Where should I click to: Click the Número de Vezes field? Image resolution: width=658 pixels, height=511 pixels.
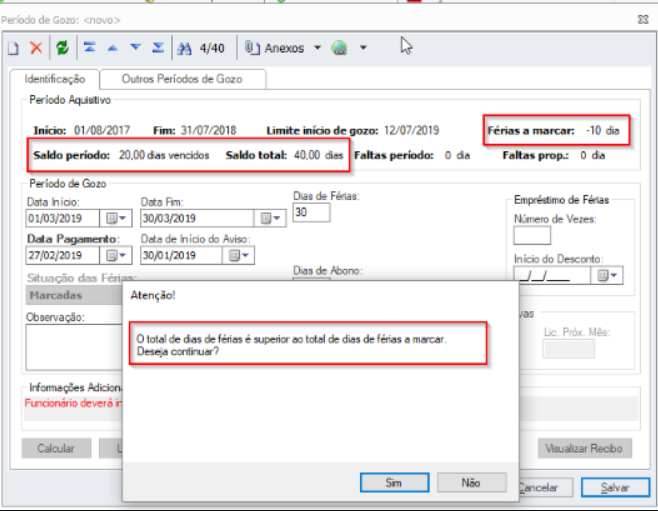tap(532, 235)
